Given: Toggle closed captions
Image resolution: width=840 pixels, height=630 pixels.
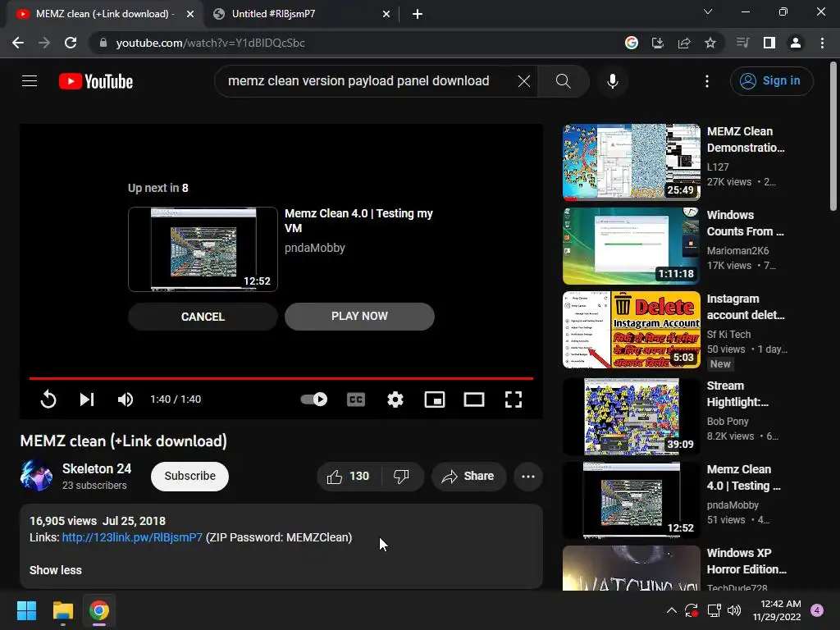Looking at the screenshot, I should click(x=356, y=399).
